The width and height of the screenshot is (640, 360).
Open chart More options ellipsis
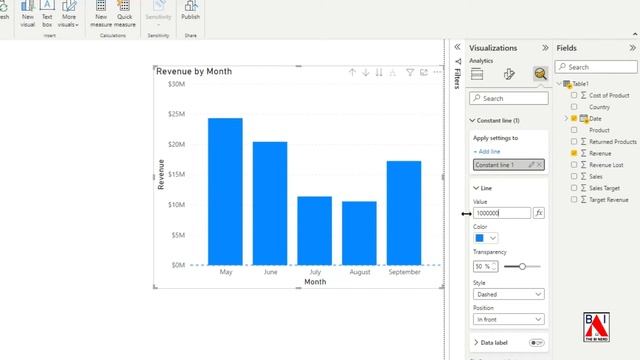437,72
